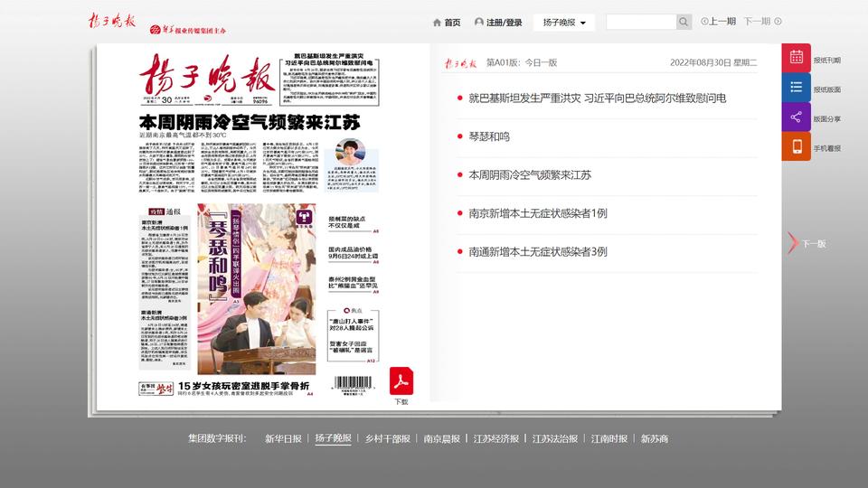Viewport: 868px width, 488px height.
Task: Select 扬子晚报 in footer list
Action: 334,438
